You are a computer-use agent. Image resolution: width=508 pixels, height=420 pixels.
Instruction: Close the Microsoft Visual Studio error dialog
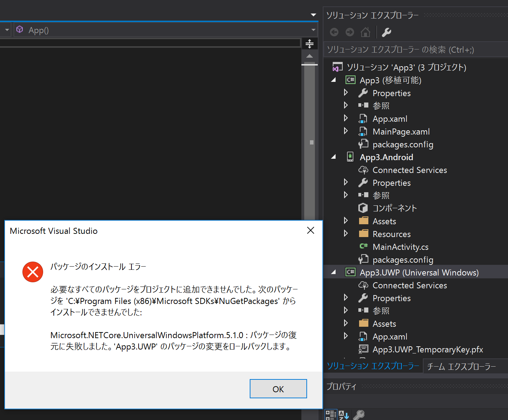(x=311, y=230)
